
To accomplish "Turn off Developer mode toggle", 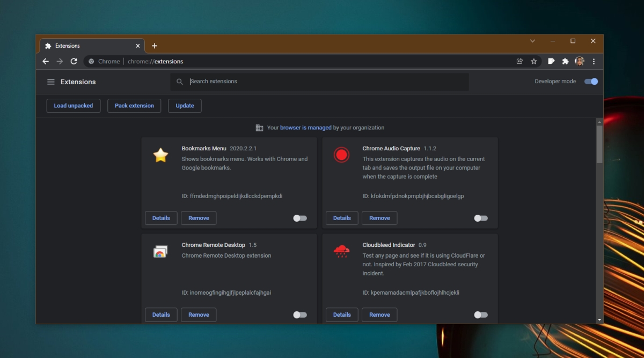I will click(591, 82).
